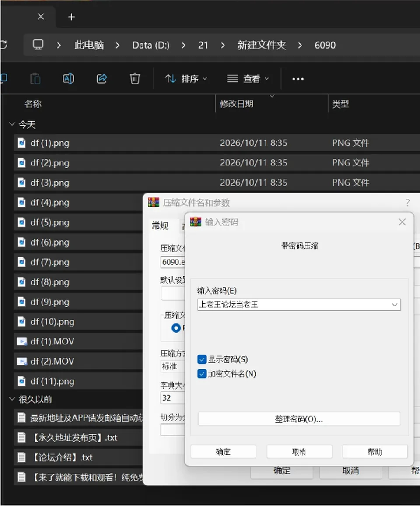
Task: Click the delete trash icon in toolbar
Action: [135, 79]
